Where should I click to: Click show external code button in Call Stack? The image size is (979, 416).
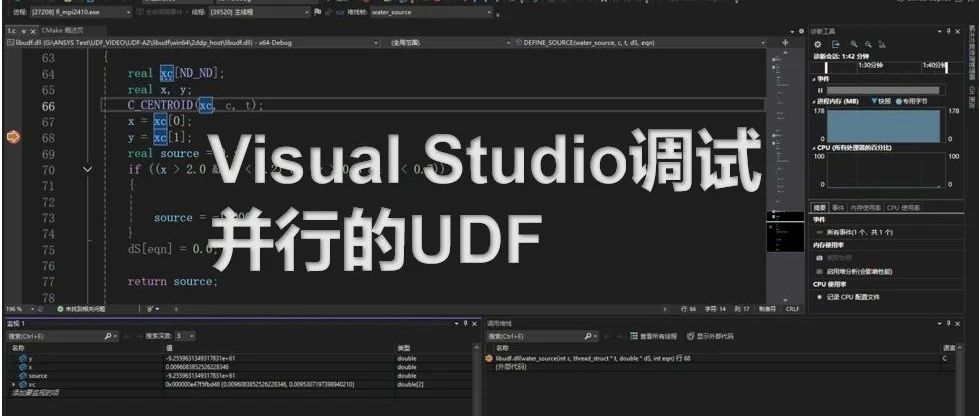710,336
